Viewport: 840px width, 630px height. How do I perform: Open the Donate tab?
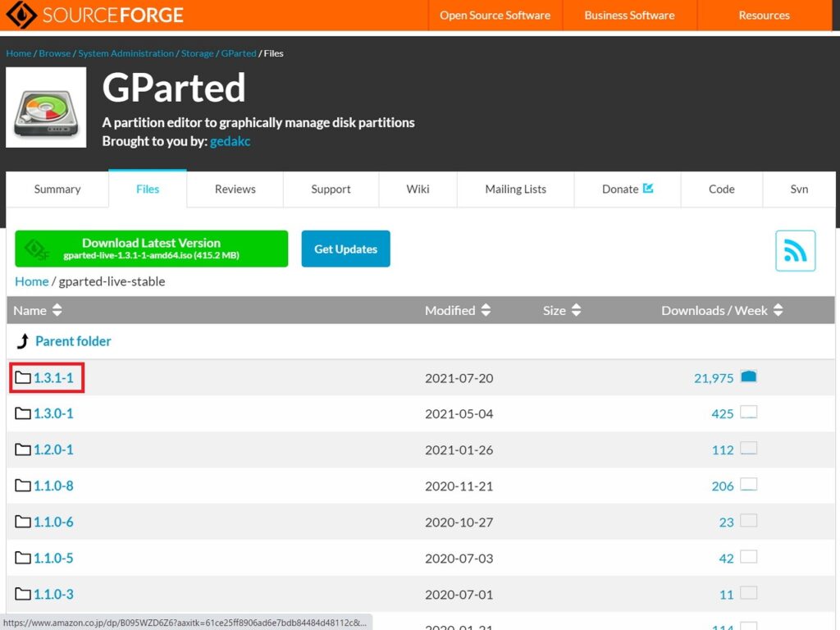(628, 189)
